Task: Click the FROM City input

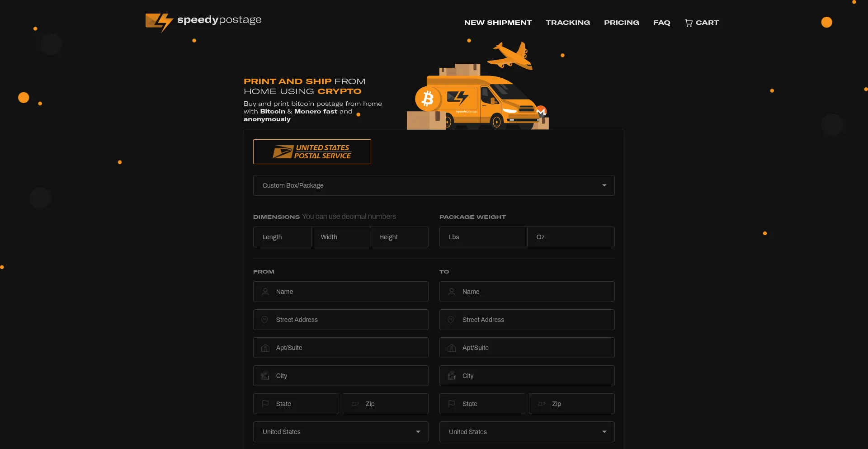Action: (x=341, y=376)
